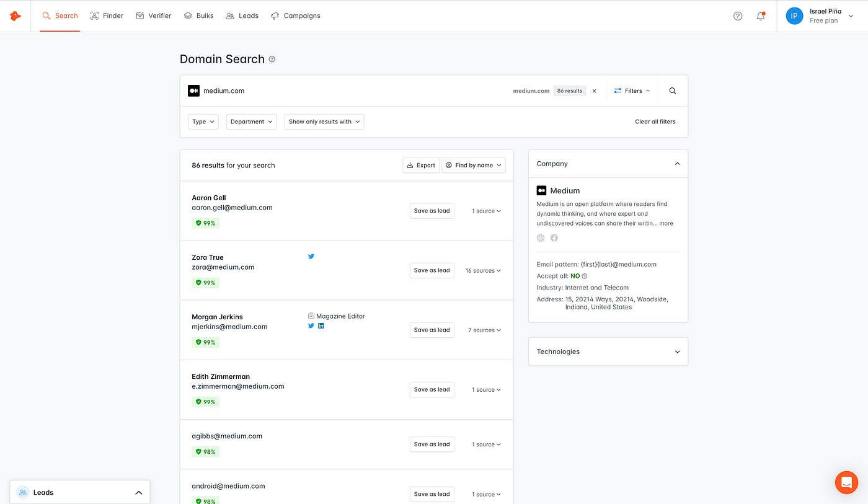Click the Accept all info icon
The width and height of the screenshot is (868, 504).
[x=585, y=276]
